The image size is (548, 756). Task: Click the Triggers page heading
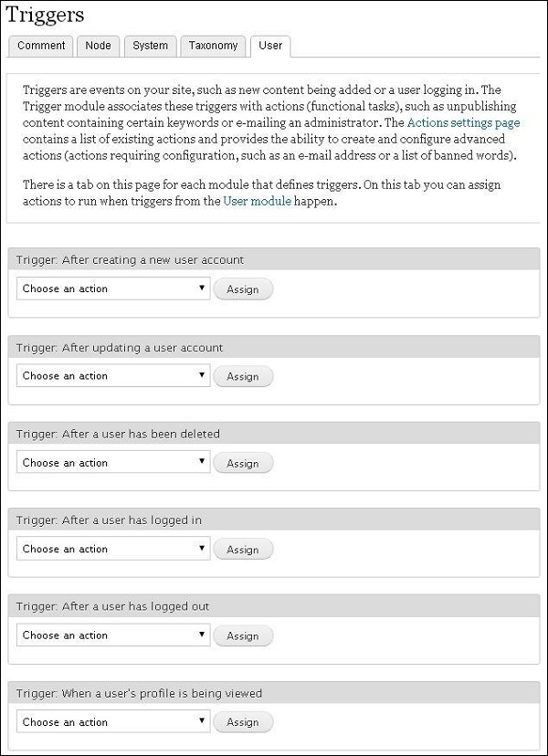(x=47, y=15)
